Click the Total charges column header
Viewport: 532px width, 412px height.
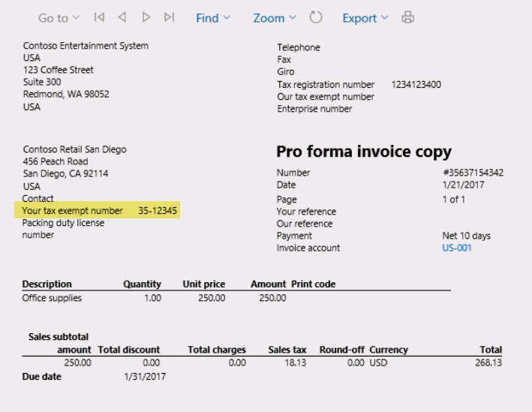click(x=217, y=350)
